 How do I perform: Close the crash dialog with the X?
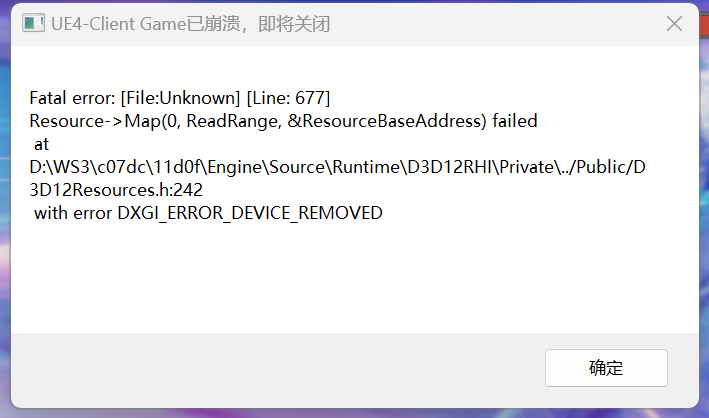coord(674,24)
